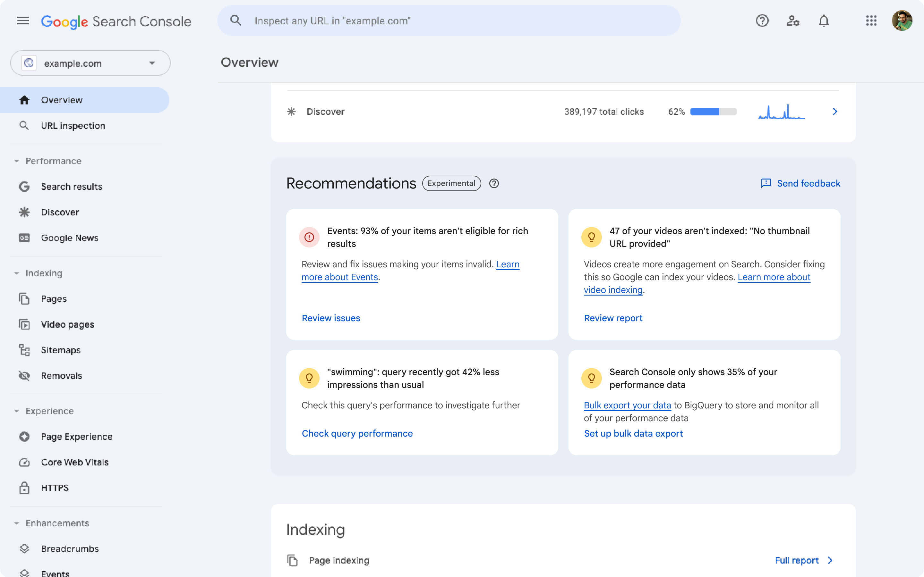
Task: Click the notifications bell icon
Action: coord(823,21)
